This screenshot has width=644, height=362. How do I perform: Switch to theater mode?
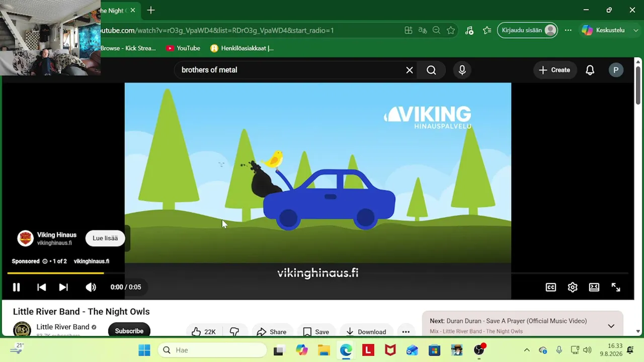click(x=594, y=287)
